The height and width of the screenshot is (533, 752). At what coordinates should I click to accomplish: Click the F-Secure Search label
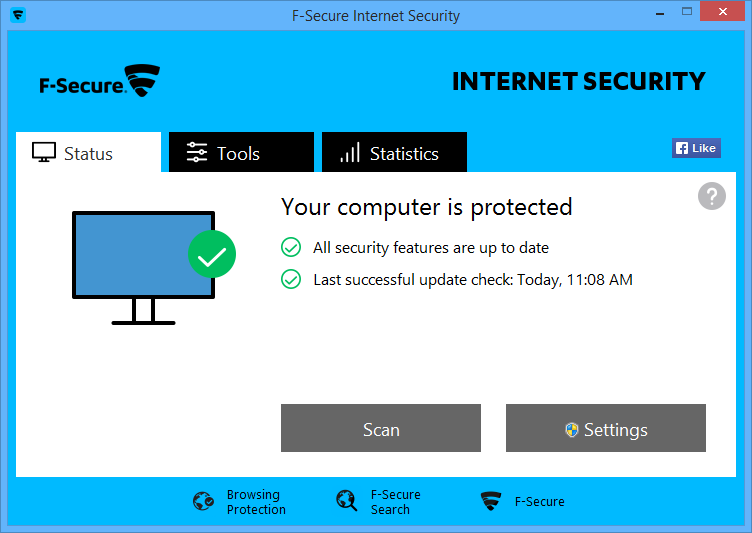(x=395, y=502)
